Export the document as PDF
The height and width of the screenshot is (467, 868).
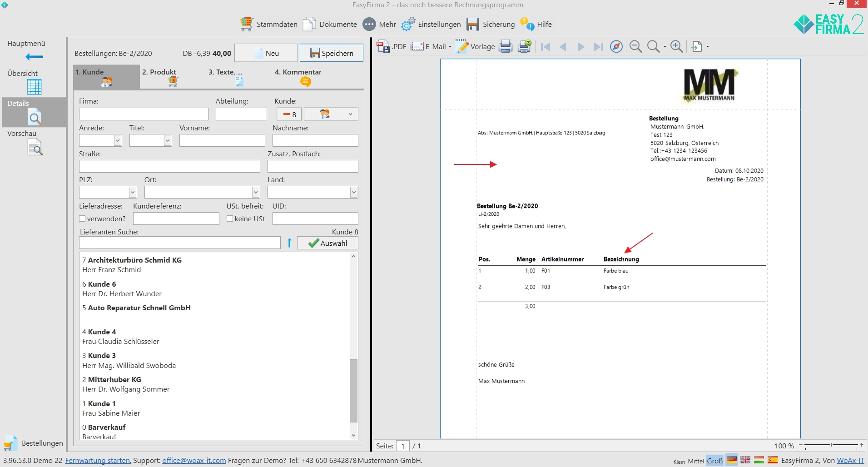pyautogui.click(x=391, y=46)
